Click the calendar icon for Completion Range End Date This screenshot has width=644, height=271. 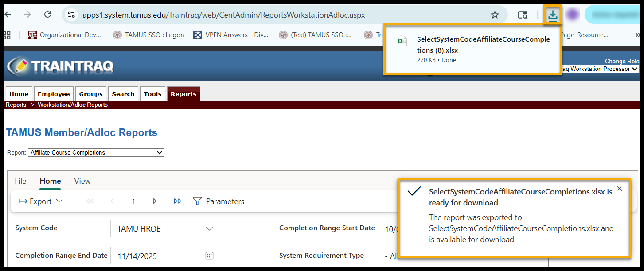coord(210,256)
